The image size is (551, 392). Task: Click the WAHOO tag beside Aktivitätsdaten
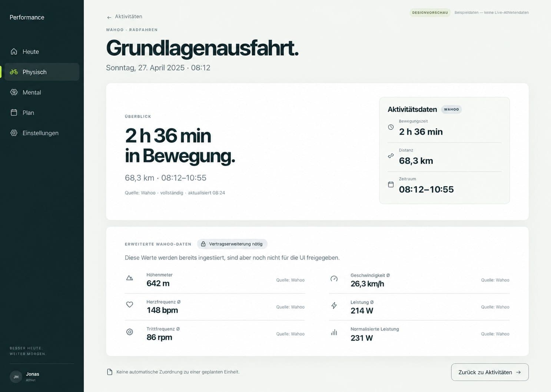[x=451, y=109]
